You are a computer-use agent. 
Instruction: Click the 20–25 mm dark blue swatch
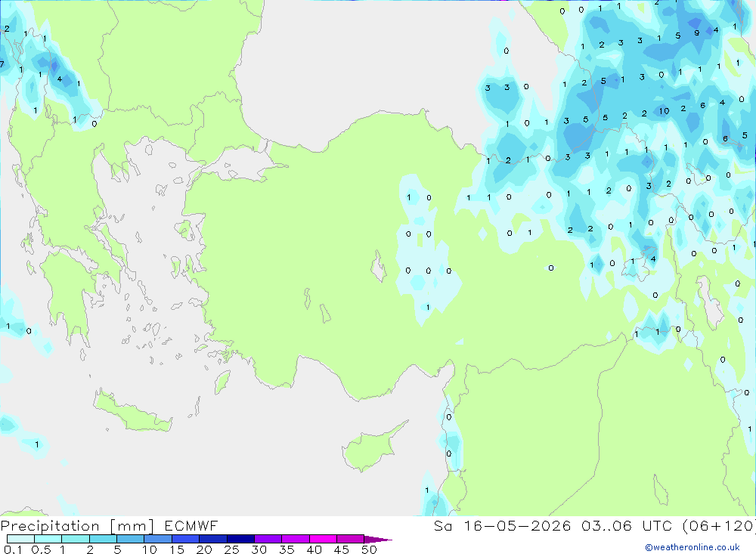click(x=213, y=539)
